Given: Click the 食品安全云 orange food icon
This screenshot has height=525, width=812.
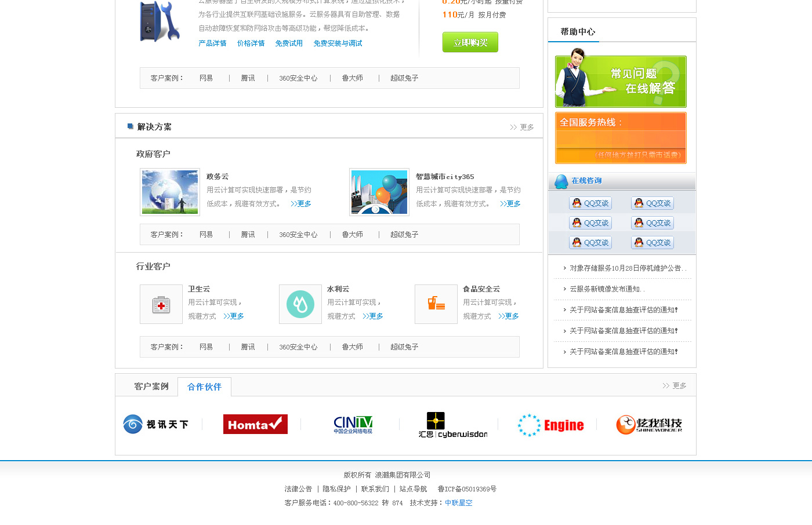Looking at the screenshot, I should click(x=436, y=304).
